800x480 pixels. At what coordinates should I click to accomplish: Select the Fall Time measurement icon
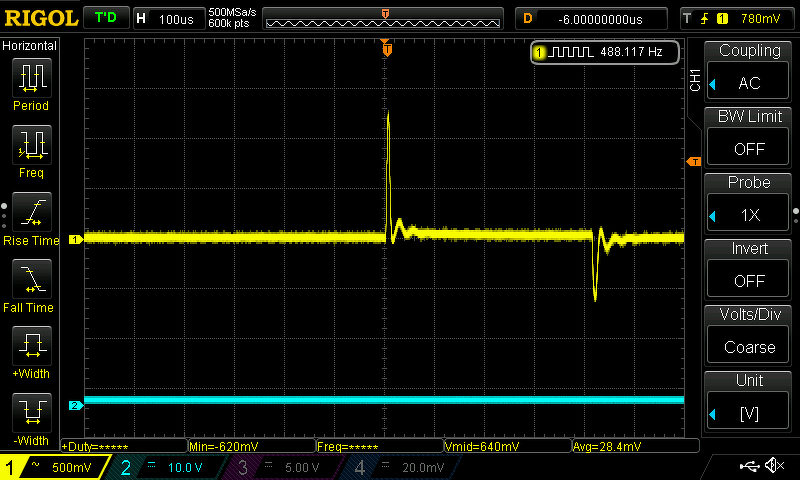32,279
